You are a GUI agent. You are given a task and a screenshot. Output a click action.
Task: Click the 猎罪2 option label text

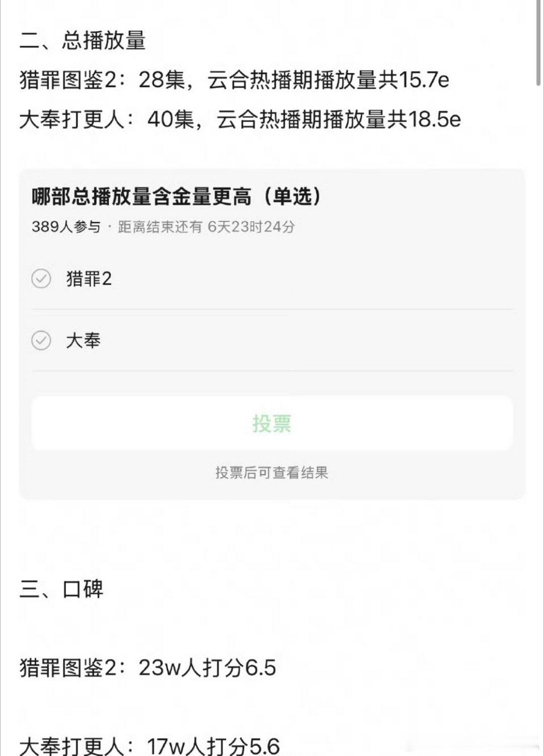pyautogui.click(x=89, y=279)
